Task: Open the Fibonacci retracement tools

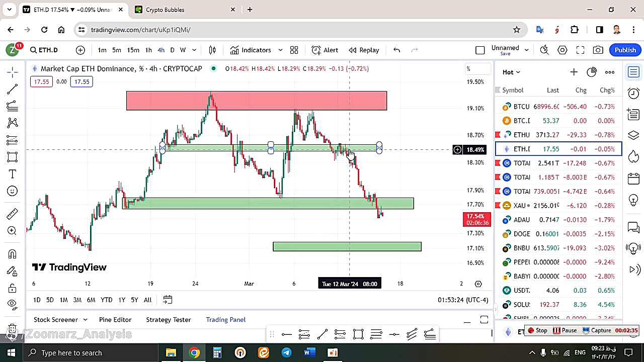Action: pos(13,106)
